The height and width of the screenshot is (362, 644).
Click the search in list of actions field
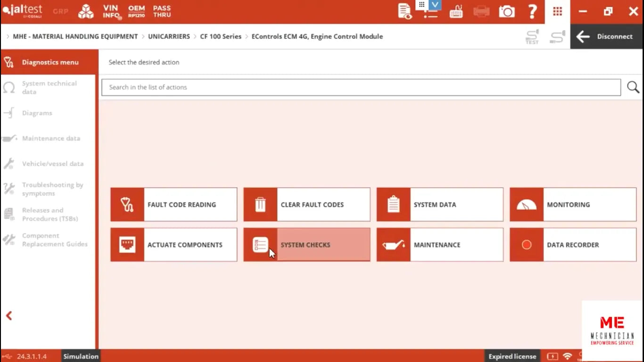point(361,87)
